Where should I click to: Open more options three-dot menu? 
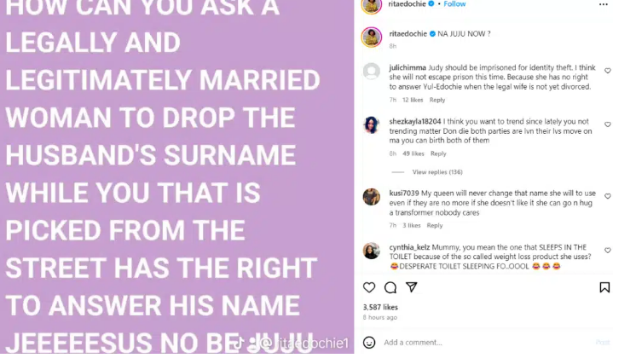pos(604,4)
